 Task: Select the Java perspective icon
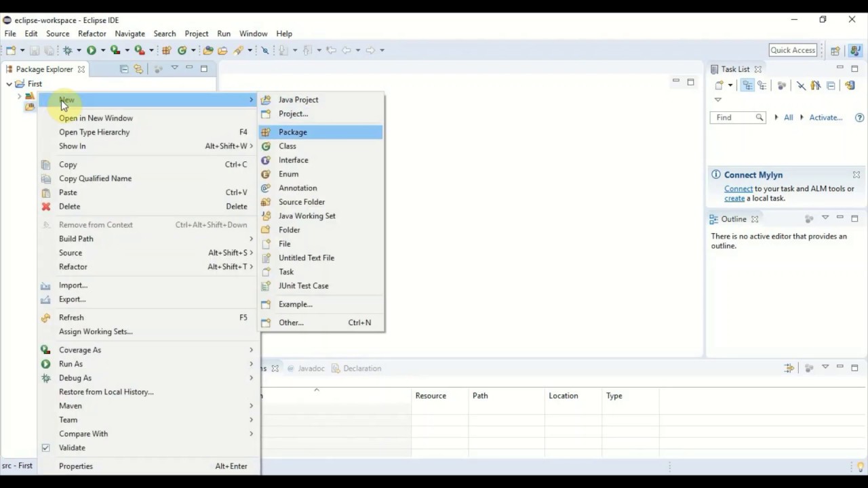tap(855, 50)
